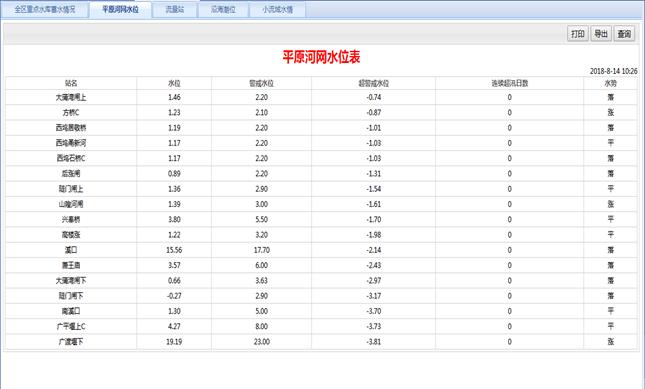Viewport: 645px width, 389px height.
Task: Select station name 西坞石桥C
Action: tap(71, 158)
